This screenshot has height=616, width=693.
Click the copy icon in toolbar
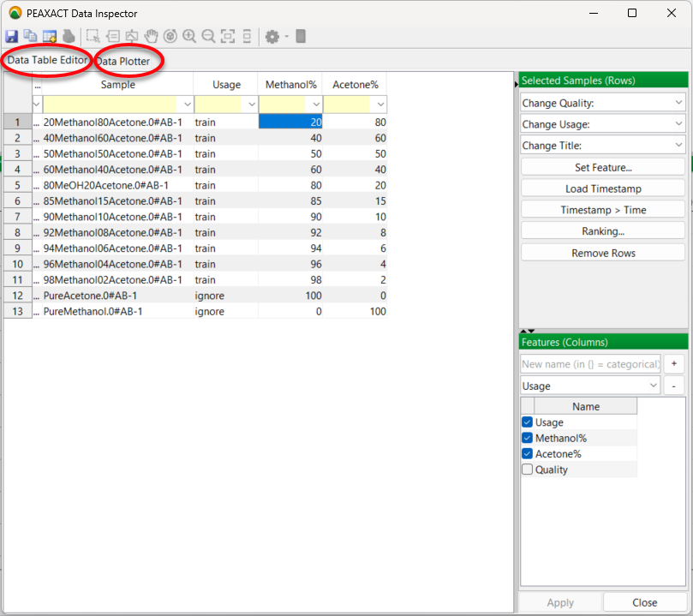[x=30, y=37]
